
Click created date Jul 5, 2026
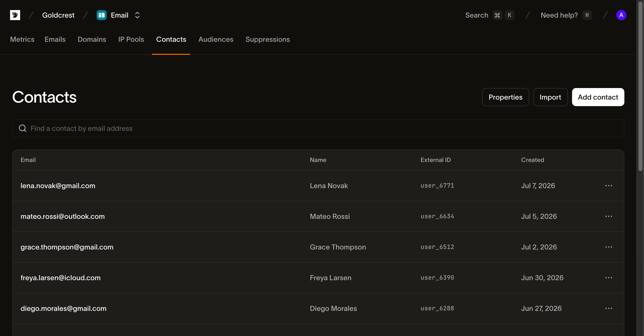(x=539, y=216)
